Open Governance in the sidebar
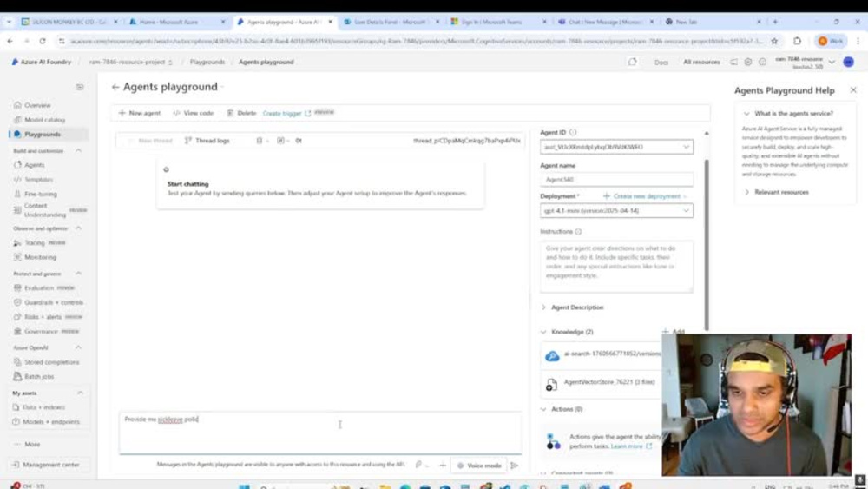 point(41,331)
